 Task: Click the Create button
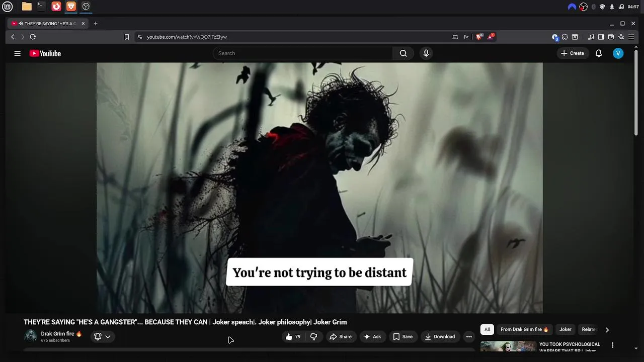[573, 53]
